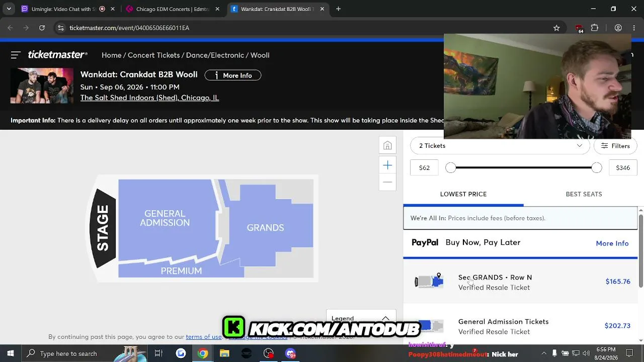Open the Chrome tab search dropdown
Image resolution: width=644 pixels, height=362 pixels.
click(9, 9)
